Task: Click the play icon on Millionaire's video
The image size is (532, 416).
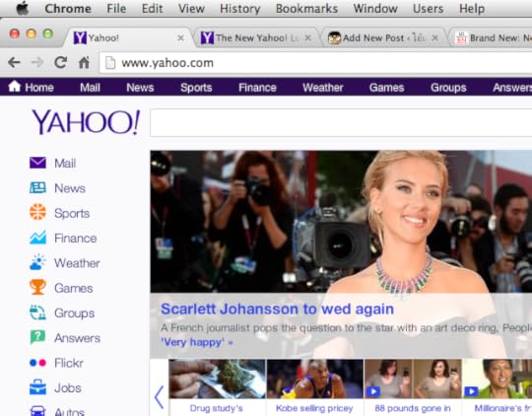Action: pos(471,391)
